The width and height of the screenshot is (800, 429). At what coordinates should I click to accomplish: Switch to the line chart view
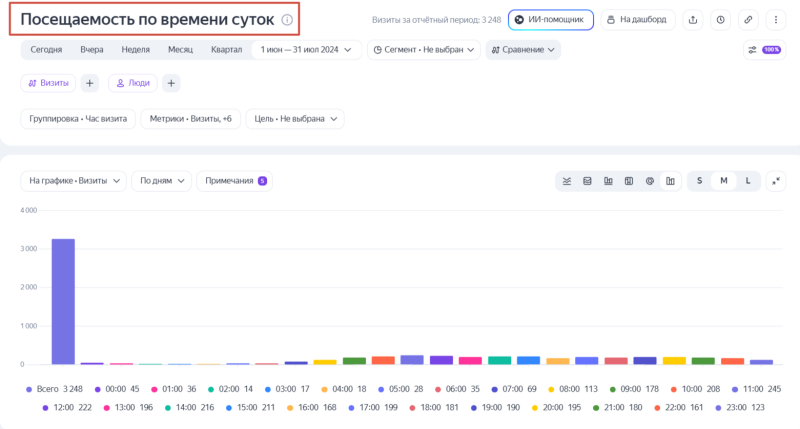pyautogui.click(x=567, y=181)
